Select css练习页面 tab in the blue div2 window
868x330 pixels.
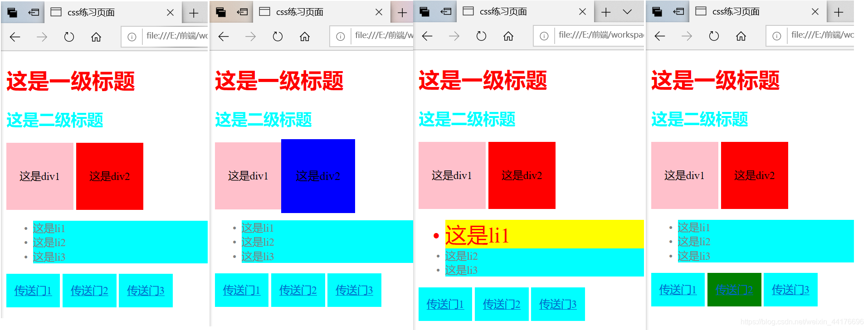point(321,13)
